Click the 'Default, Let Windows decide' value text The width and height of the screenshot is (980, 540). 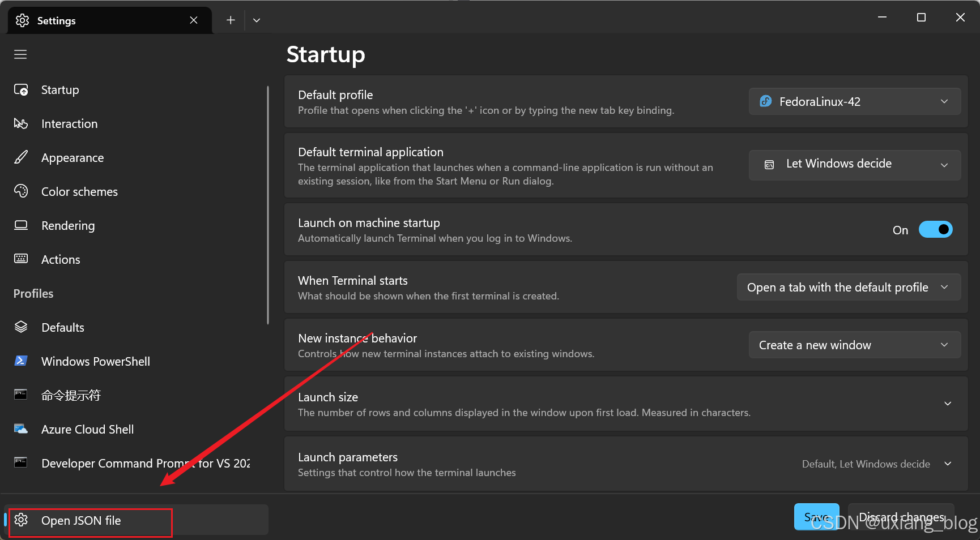click(x=866, y=464)
